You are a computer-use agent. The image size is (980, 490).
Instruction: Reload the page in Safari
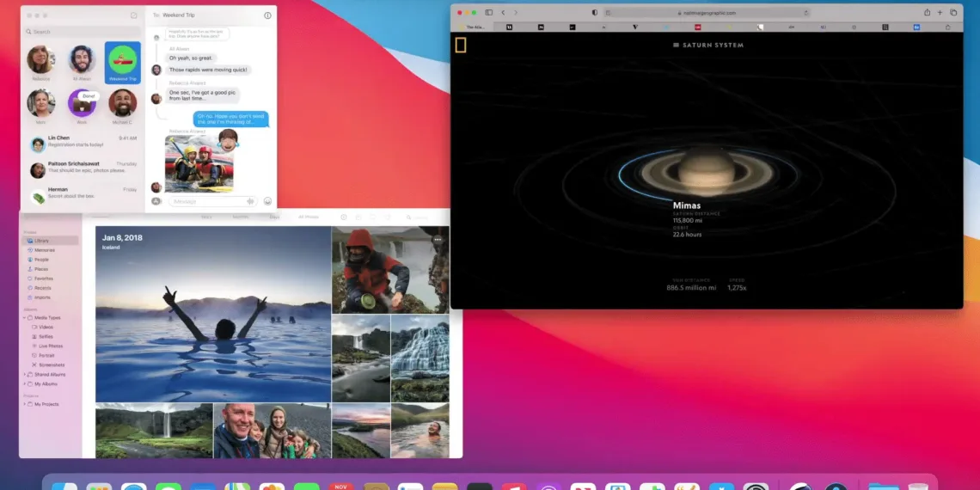tap(806, 13)
